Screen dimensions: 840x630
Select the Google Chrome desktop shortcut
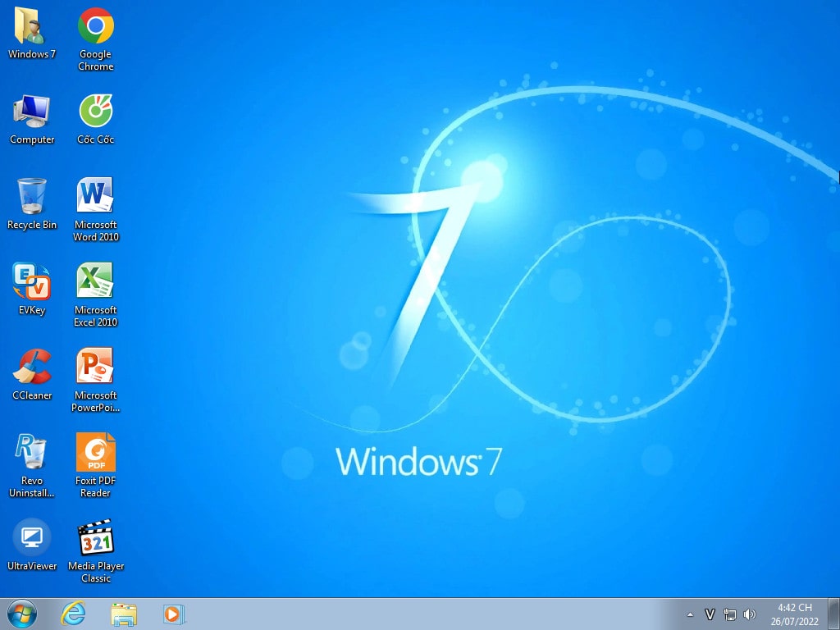point(95,39)
